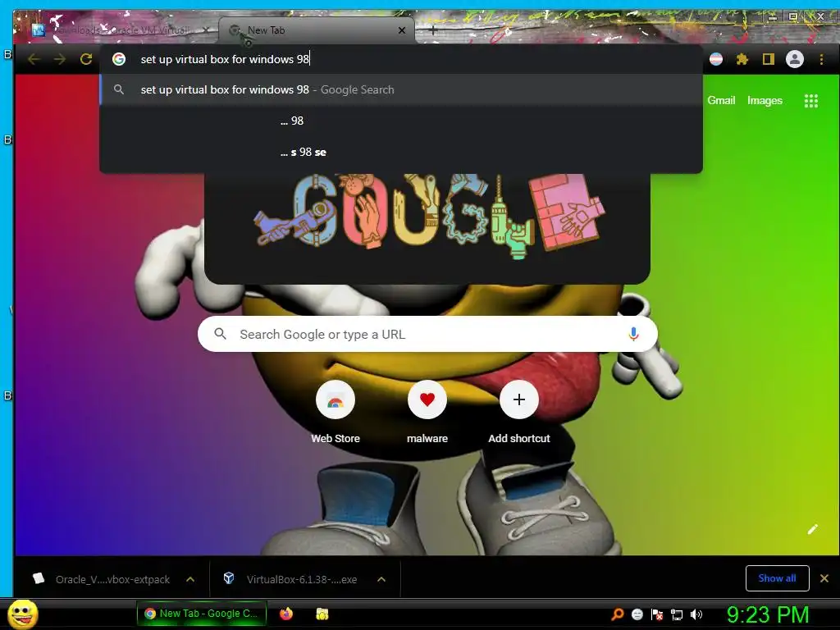The width and height of the screenshot is (840, 630).
Task: Click the flag-colored extension icon in toolbar
Action: click(716, 59)
